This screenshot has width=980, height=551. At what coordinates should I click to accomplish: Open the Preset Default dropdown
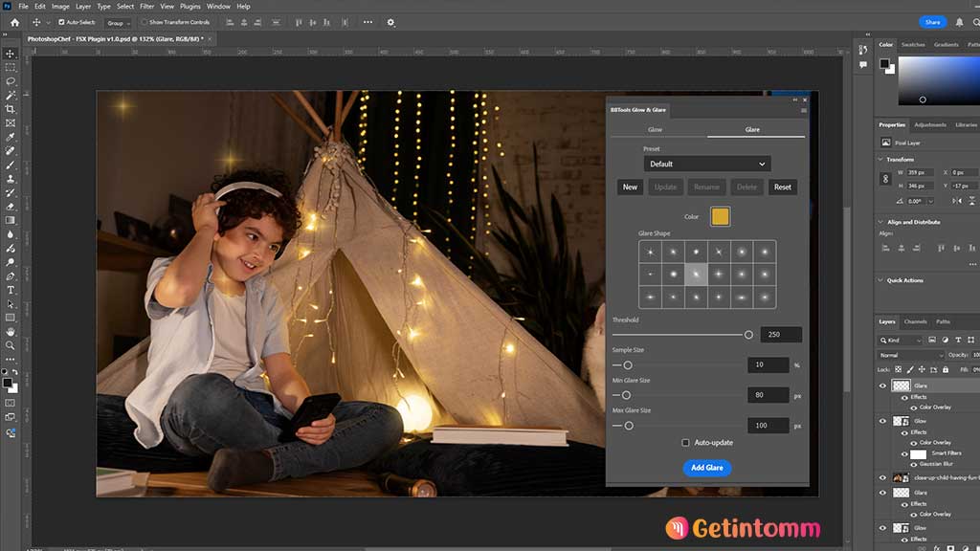coord(707,164)
